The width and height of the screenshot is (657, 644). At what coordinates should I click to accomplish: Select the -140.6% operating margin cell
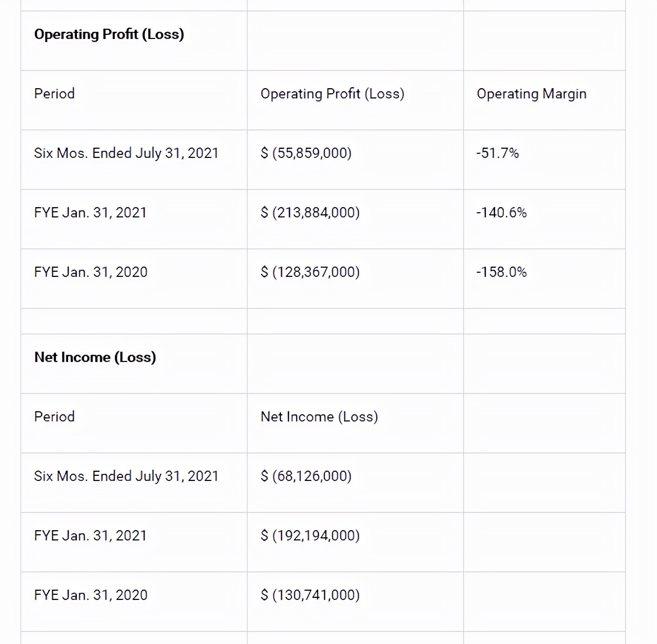[501, 213]
